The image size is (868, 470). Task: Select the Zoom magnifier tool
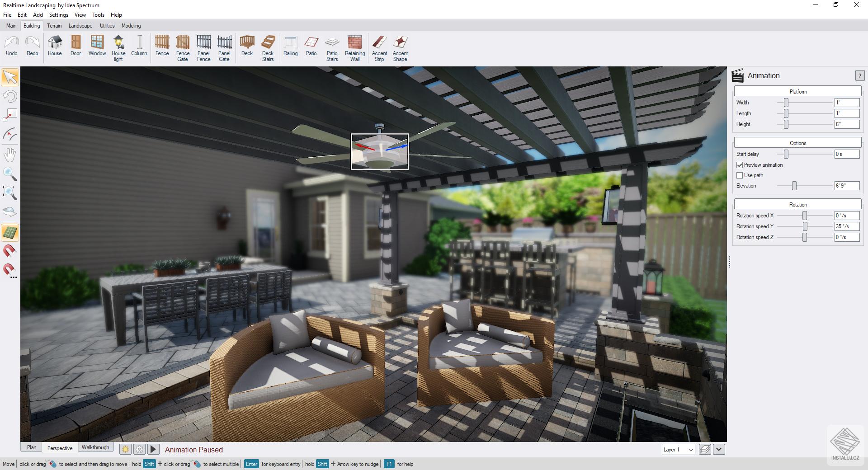10,174
